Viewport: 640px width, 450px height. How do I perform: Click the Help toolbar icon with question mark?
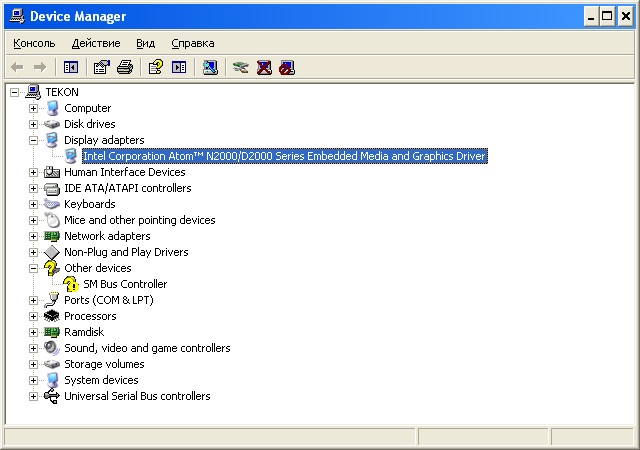[x=155, y=67]
